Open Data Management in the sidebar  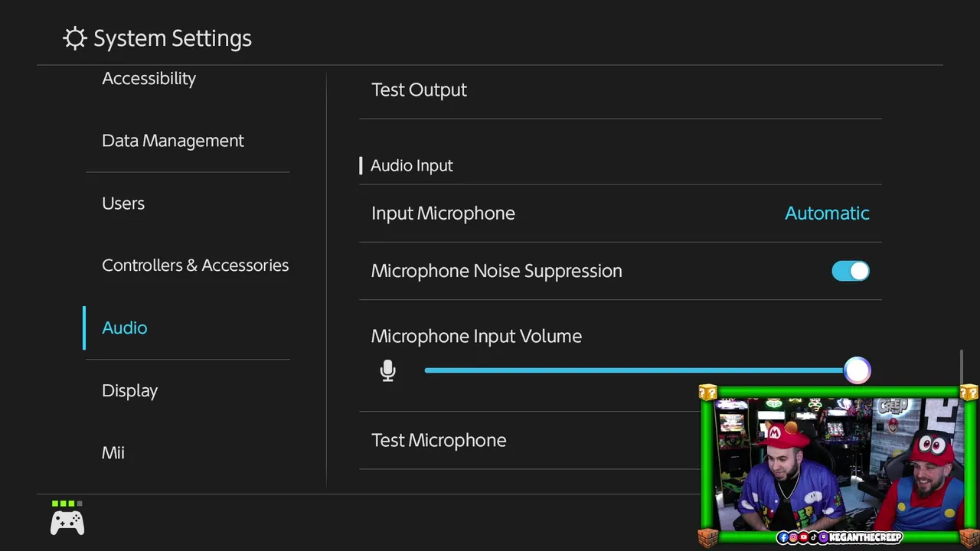173,141
